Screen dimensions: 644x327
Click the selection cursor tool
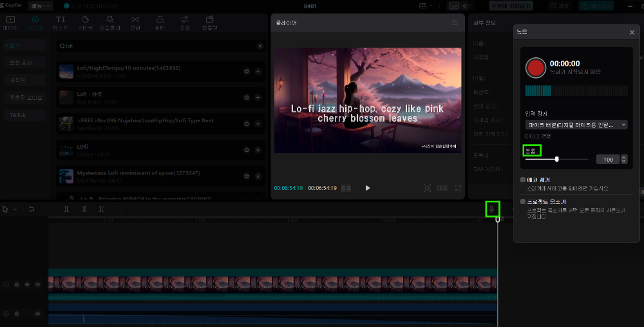(x=5, y=209)
